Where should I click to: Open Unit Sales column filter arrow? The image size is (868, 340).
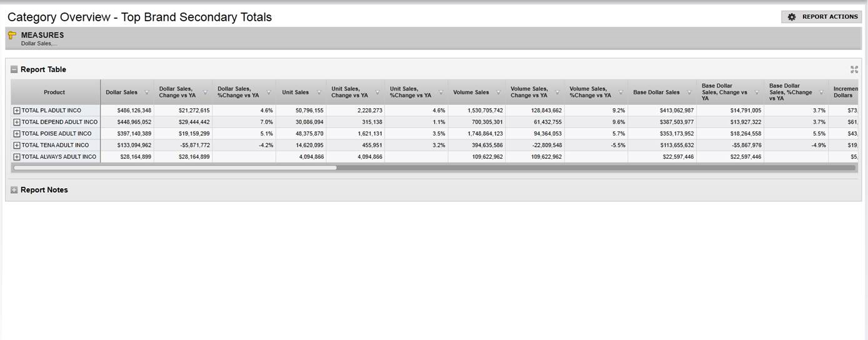pos(319,92)
